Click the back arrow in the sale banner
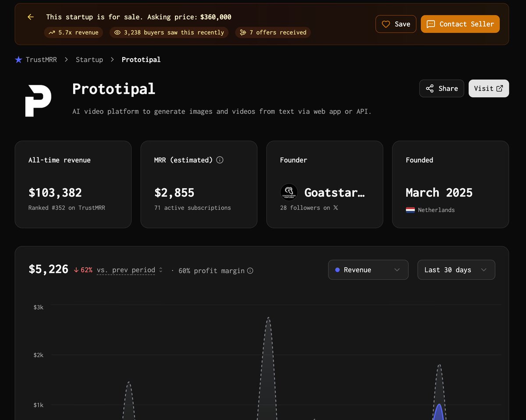The width and height of the screenshot is (526, 420). pos(30,17)
